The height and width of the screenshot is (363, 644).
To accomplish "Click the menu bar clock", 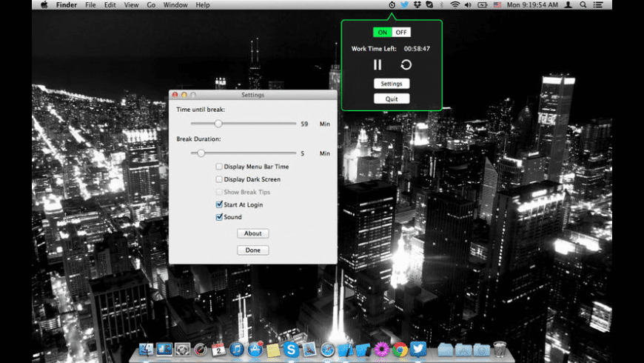I will point(532,5).
